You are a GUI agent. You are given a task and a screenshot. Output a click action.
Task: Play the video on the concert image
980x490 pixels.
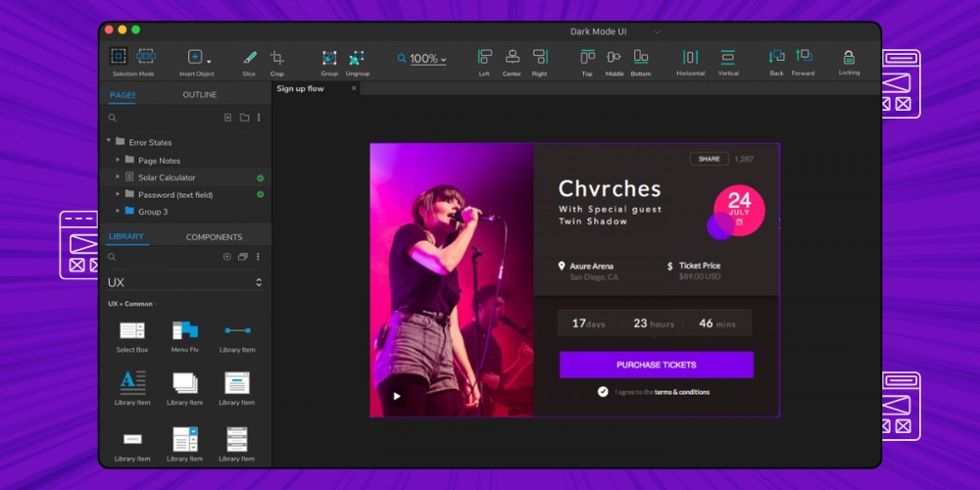(396, 396)
